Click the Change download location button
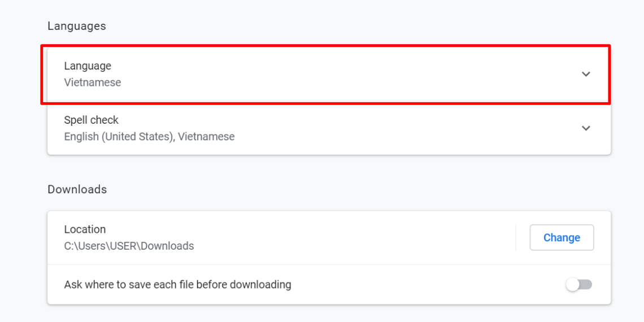The height and width of the screenshot is (322, 644). pyautogui.click(x=562, y=238)
